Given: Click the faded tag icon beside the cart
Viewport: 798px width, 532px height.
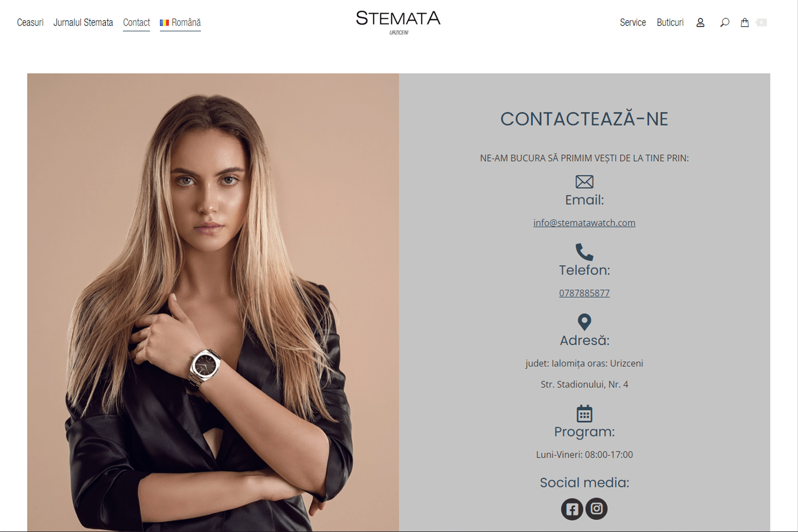Looking at the screenshot, I should (x=762, y=23).
